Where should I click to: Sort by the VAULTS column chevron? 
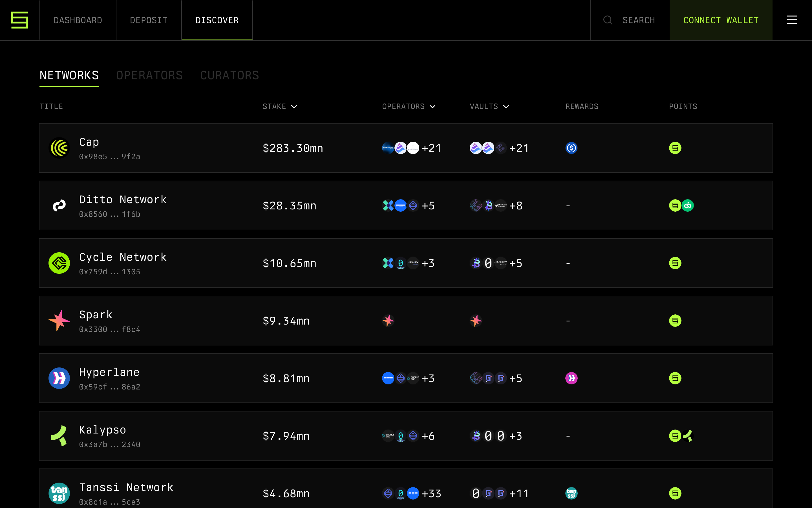(x=506, y=106)
